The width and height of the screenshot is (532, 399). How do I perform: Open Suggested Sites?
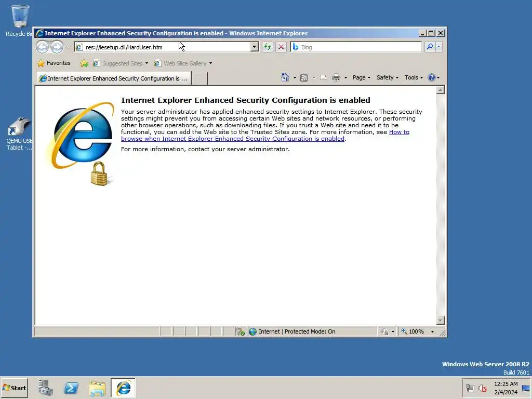(x=118, y=63)
